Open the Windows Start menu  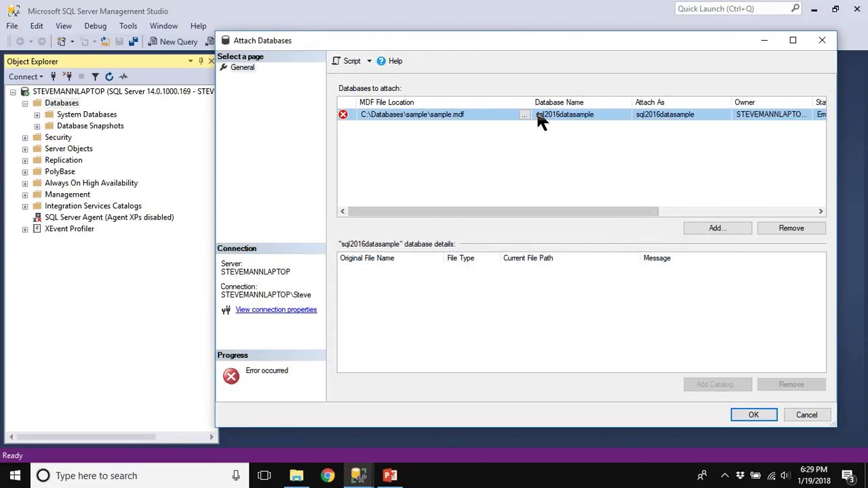pyautogui.click(x=15, y=476)
